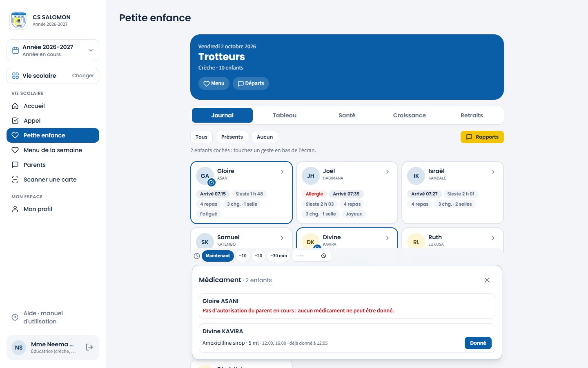This screenshot has width=588, height=368.
Task: Mark Amoxicilline as Donné
Action: click(x=478, y=343)
